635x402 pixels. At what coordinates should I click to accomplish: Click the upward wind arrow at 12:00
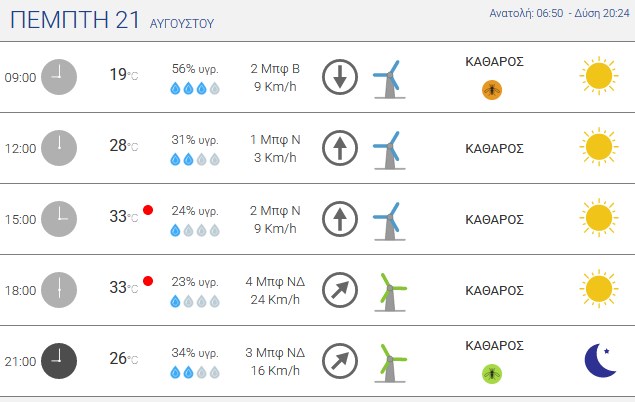click(x=340, y=148)
